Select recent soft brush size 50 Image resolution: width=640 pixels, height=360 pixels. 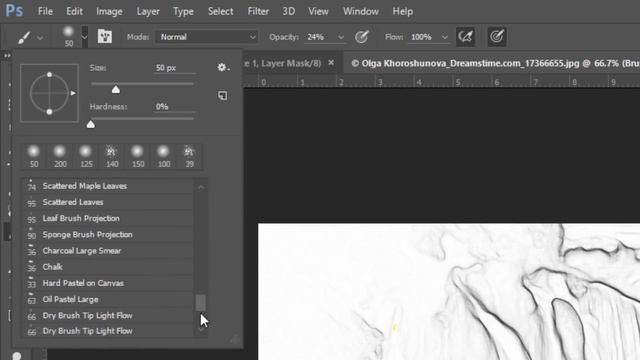pyautogui.click(x=34, y=156)
